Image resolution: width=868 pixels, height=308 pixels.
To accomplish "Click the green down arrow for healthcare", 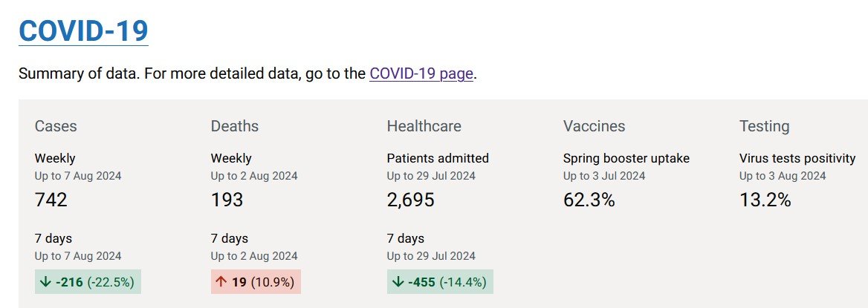I will (398, 282).
